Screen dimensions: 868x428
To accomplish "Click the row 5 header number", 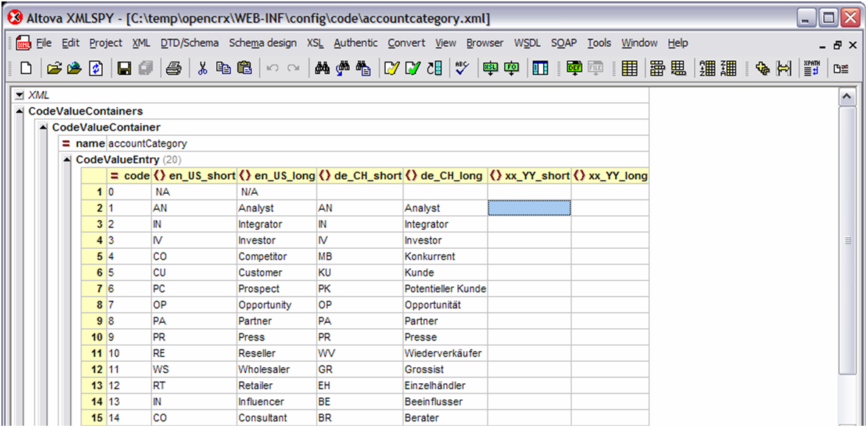I will tap(94, 256).
